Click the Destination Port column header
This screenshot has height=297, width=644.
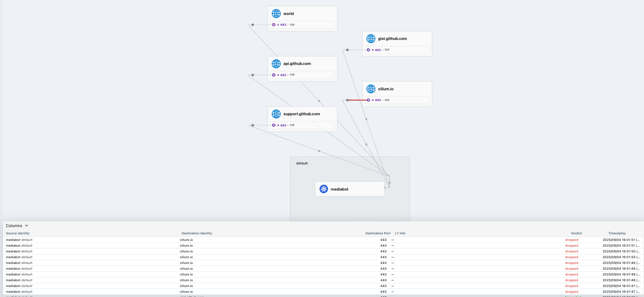(378, 233)
